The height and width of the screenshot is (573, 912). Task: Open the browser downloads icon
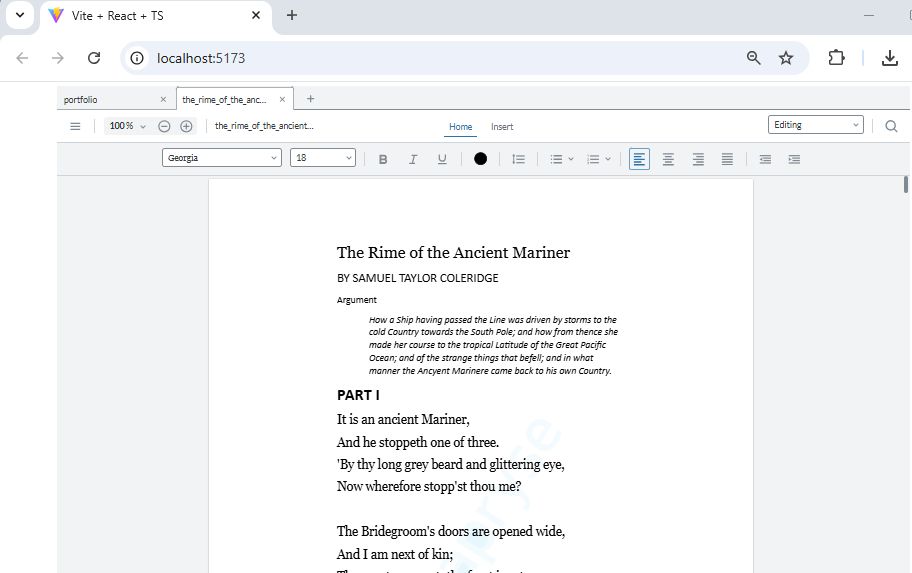pyautogui.click(x=890, y=58)
